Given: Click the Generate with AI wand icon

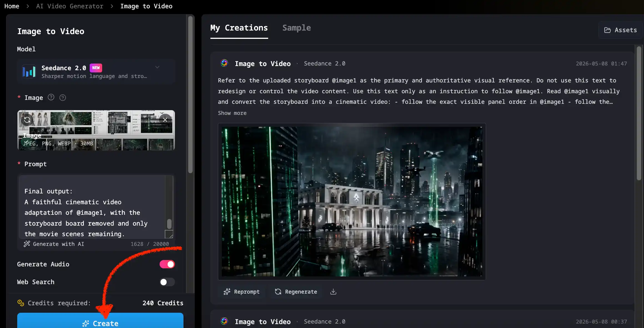Looking at the screenshot, I should point(27,244).
